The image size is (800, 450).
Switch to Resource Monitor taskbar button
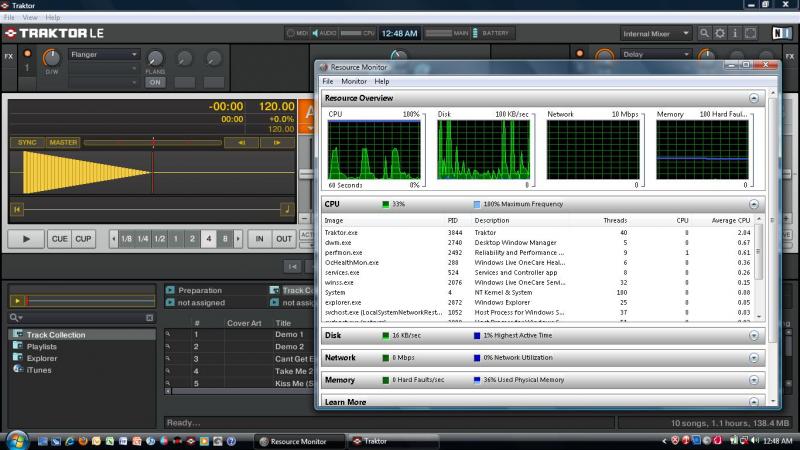[301, 441]
